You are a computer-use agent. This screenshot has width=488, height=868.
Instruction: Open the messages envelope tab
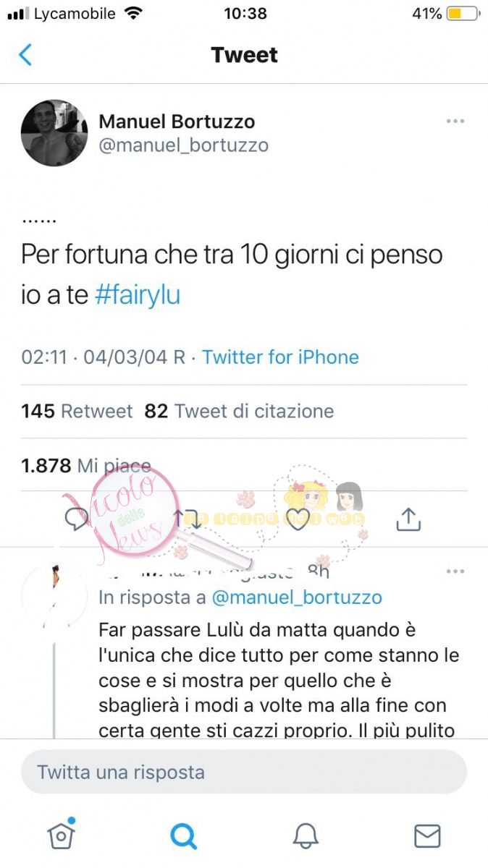(x=427, y=835)
